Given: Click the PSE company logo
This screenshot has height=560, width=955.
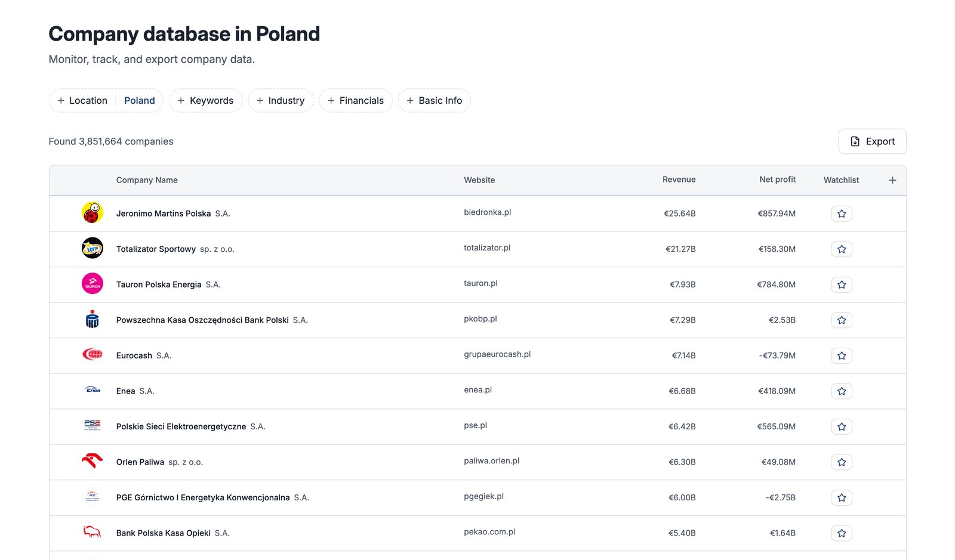Looking at the screenshot, I should [93, 426].
